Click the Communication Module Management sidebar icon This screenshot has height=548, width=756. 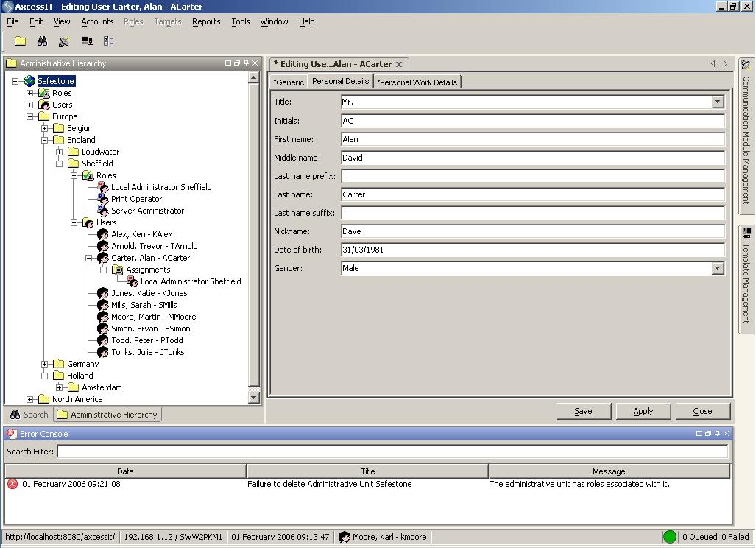(746, 65)
